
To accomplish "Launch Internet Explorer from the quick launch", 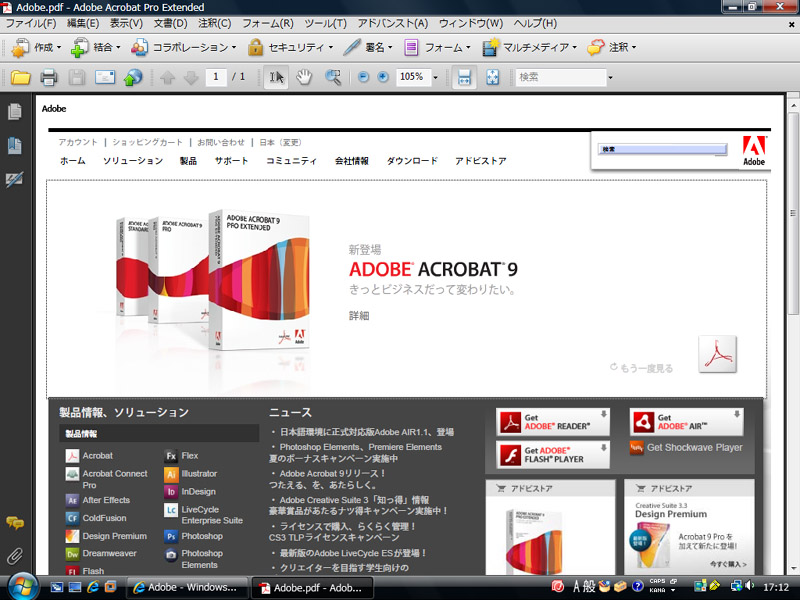I will tap(93, 587).
